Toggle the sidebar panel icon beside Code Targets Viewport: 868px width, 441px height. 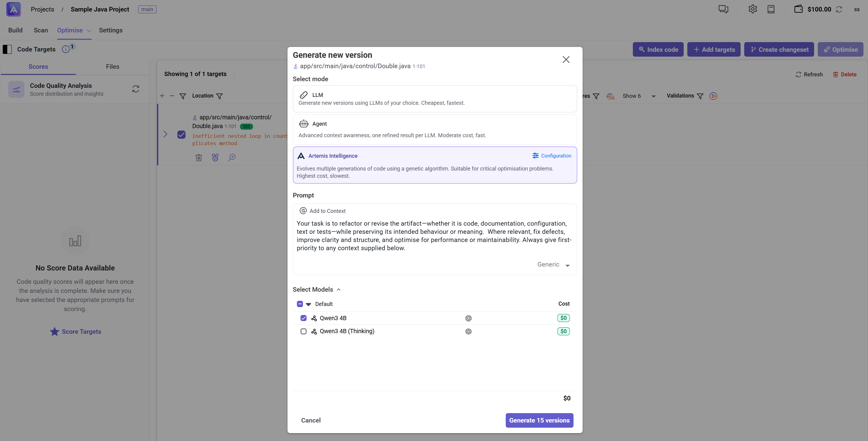click(x=7, y=49)
